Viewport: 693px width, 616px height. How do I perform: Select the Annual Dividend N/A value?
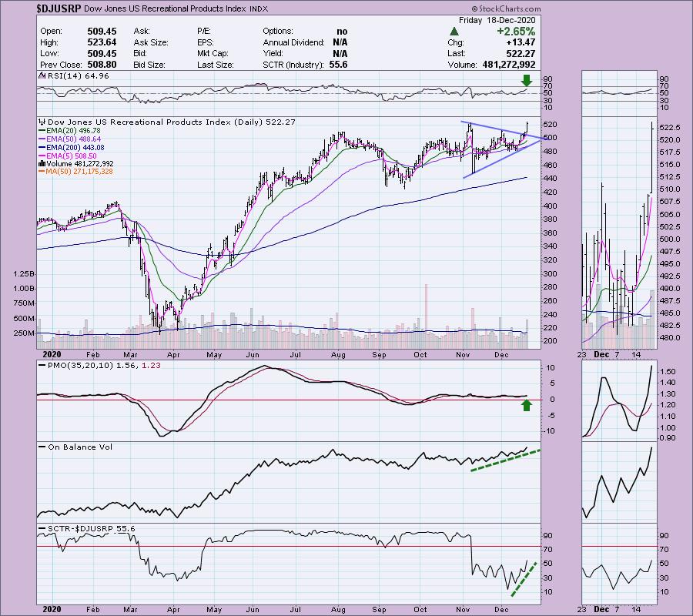[x=340, y=42]
